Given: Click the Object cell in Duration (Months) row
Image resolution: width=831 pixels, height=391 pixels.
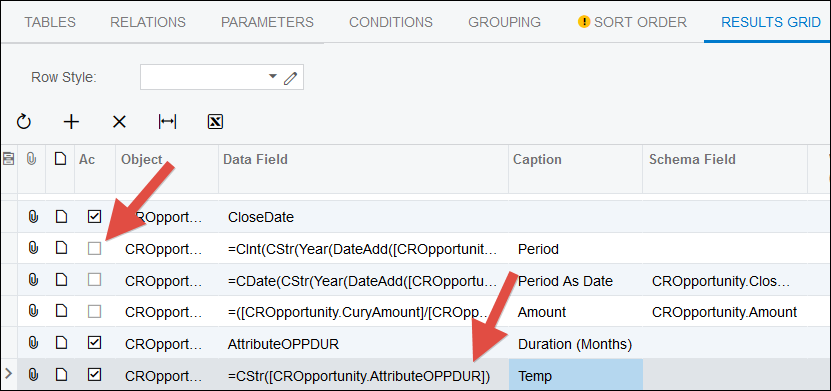Looking at the screenshot, I should [x=167, y=344].
